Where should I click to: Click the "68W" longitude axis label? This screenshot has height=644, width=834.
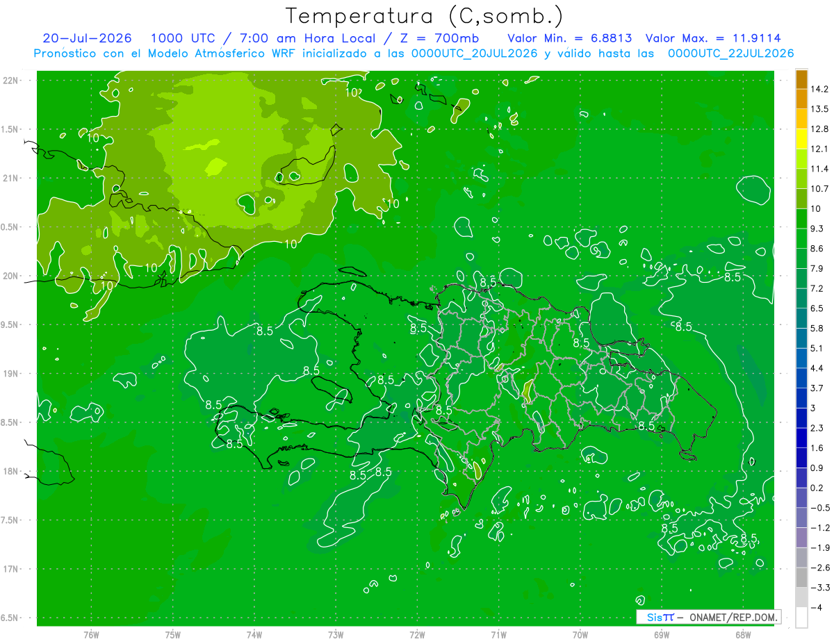tap(743, 634)
